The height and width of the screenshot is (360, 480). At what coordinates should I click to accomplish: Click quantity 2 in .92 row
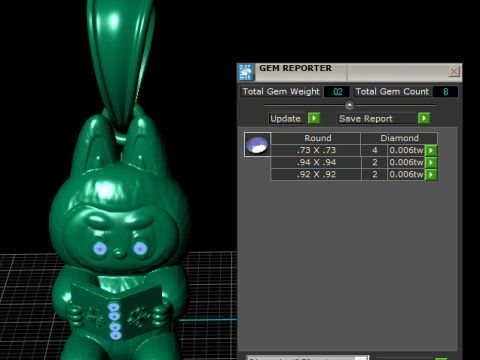pyautogui.click(x=375, y=174)
